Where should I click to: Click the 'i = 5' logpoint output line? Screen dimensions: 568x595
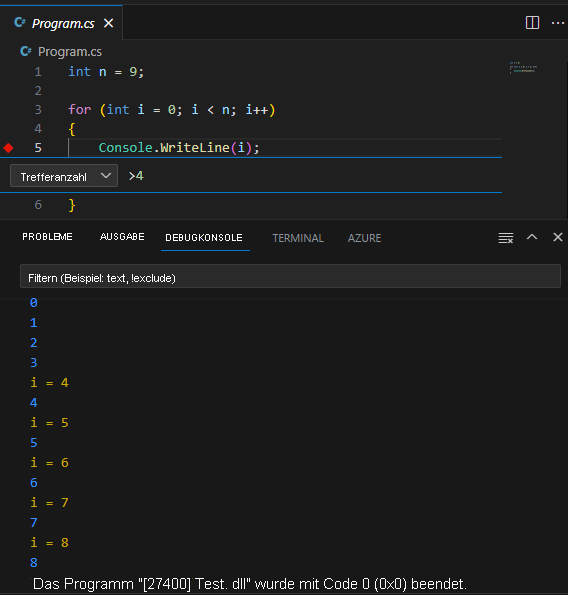pyautogui.click(x=49, y=422)
